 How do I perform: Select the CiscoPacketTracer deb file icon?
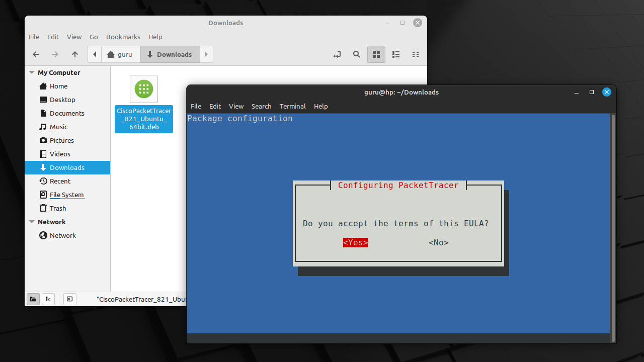point(144,89)
